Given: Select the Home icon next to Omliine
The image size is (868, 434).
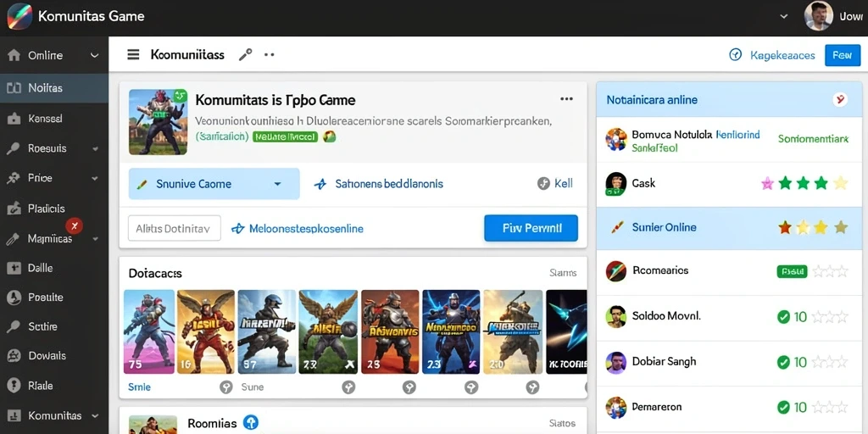Looking at the screenshot, I should click(x=14, y=55).
